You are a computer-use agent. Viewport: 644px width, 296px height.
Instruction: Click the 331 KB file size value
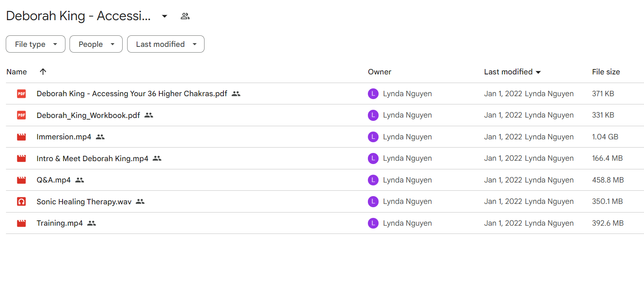pos(603,116)
